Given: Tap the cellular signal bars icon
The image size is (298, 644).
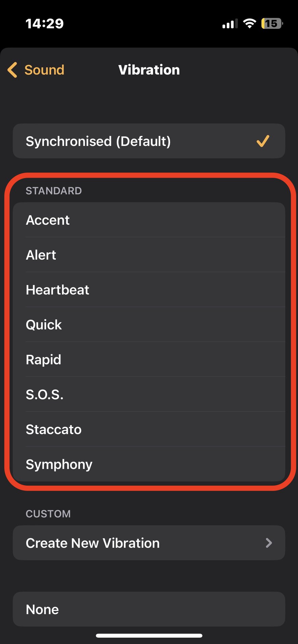Looking at the screenshot, I should coord(230,24).
